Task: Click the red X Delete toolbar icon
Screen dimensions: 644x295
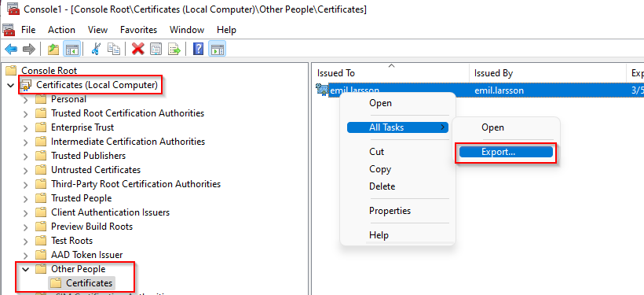Action: 138,50
